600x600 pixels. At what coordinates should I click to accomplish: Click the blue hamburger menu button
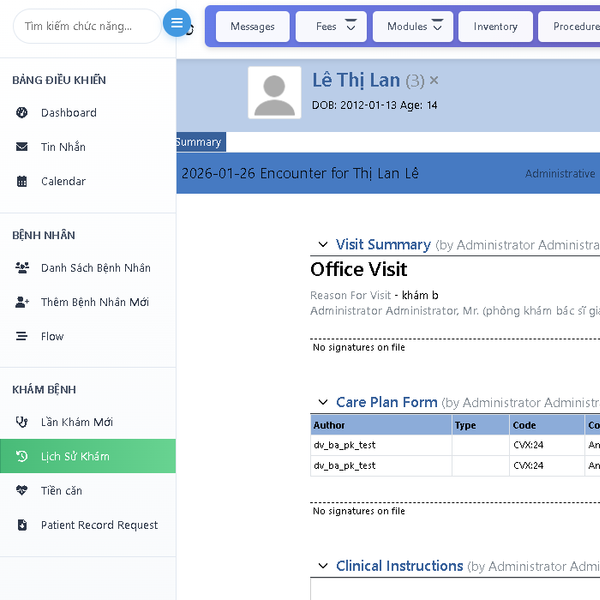[177, 24]
